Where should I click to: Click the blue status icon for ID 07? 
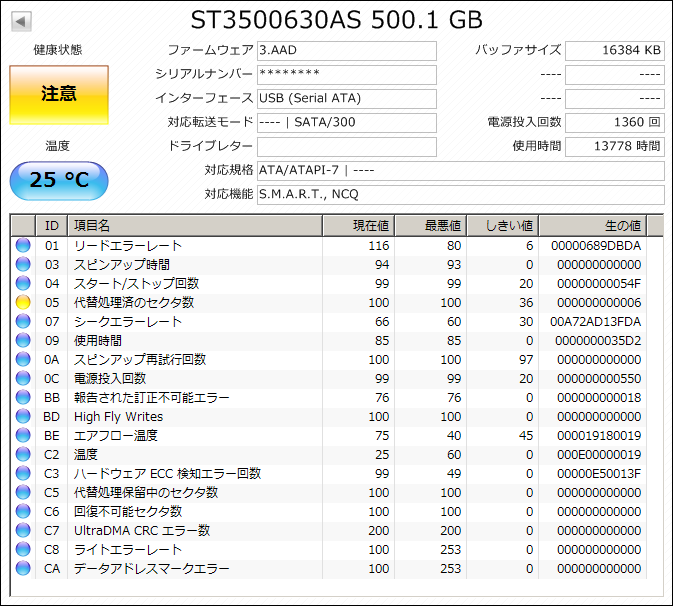click(23, 321)
